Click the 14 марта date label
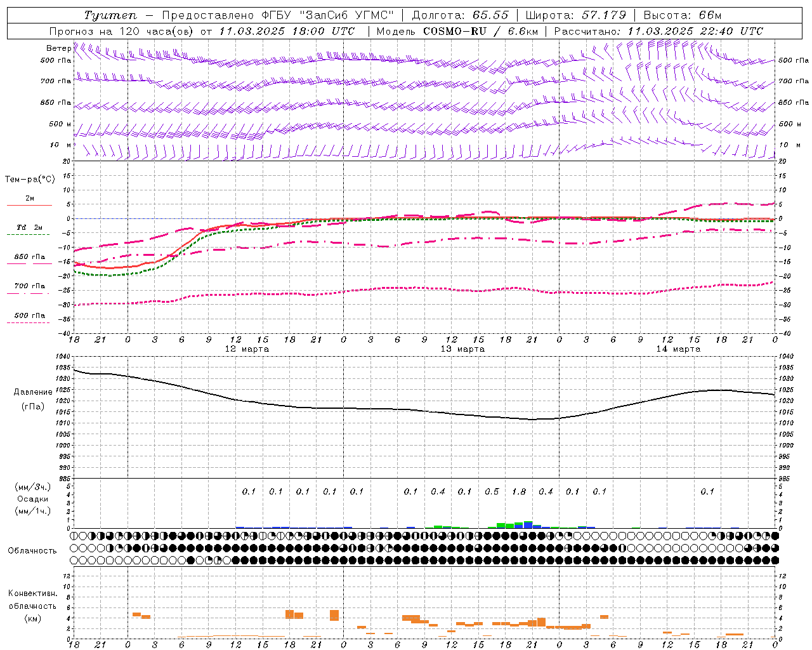Viewport: 812px width, 650px height. pos(678,349)
